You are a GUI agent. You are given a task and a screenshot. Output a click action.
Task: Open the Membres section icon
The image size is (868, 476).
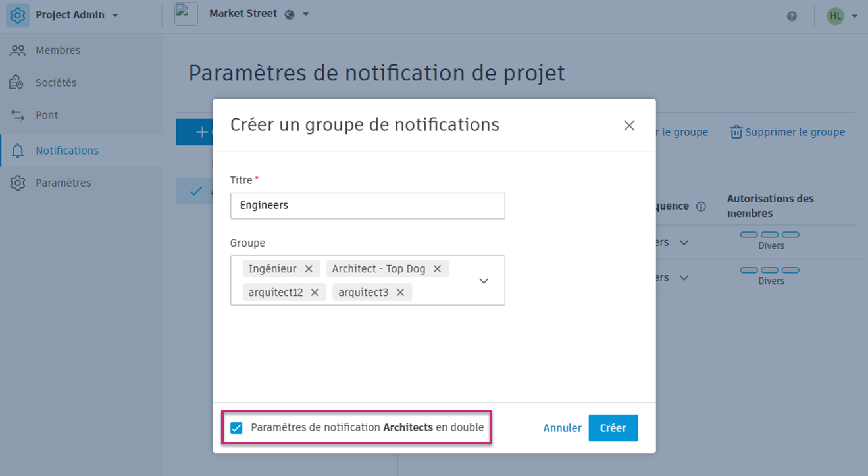click(18, 50)
